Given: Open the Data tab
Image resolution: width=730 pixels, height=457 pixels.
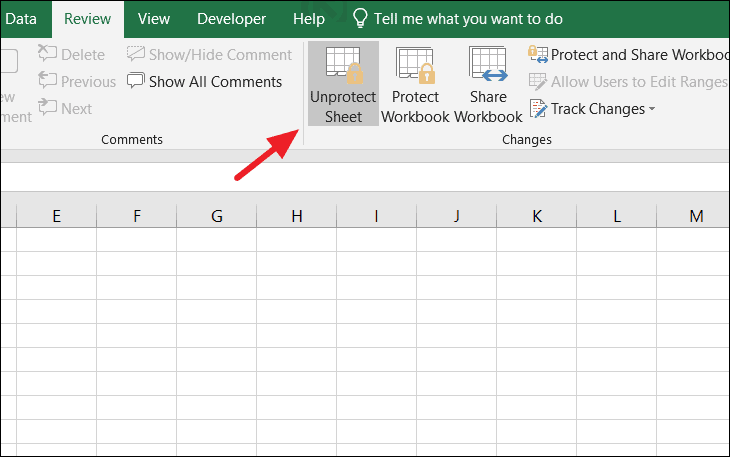Looking at the screenshot, I should point(20,19).
